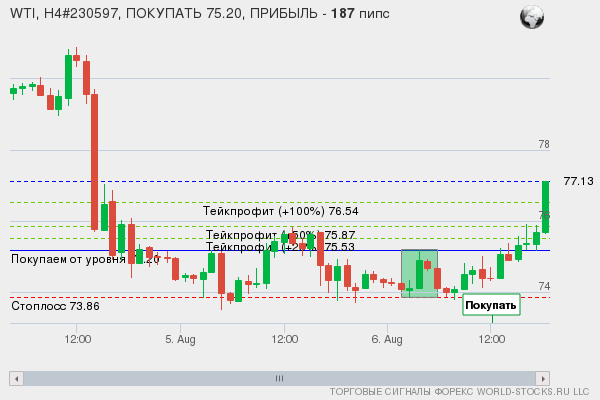Screen dimensions: 600x400
Task: Click the horizontal scrollbar thumb handle
Action: pyautogui.click(x=279, y=379)
